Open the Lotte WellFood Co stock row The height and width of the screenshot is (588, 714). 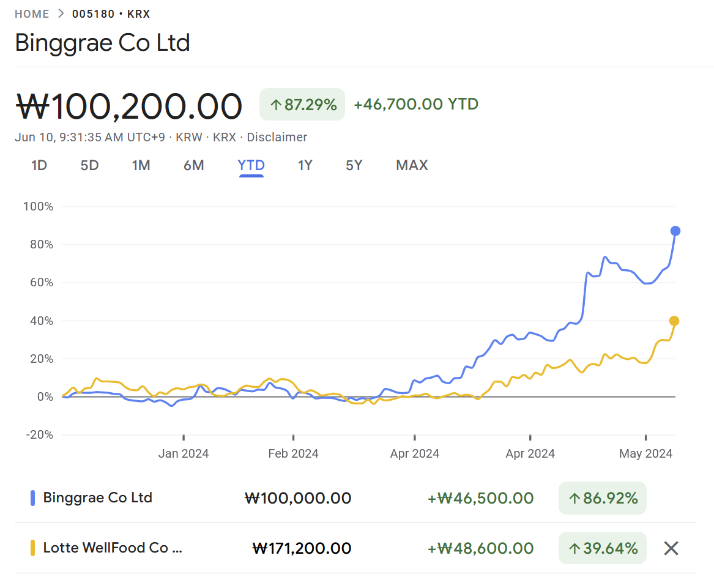tap(113, 548)
